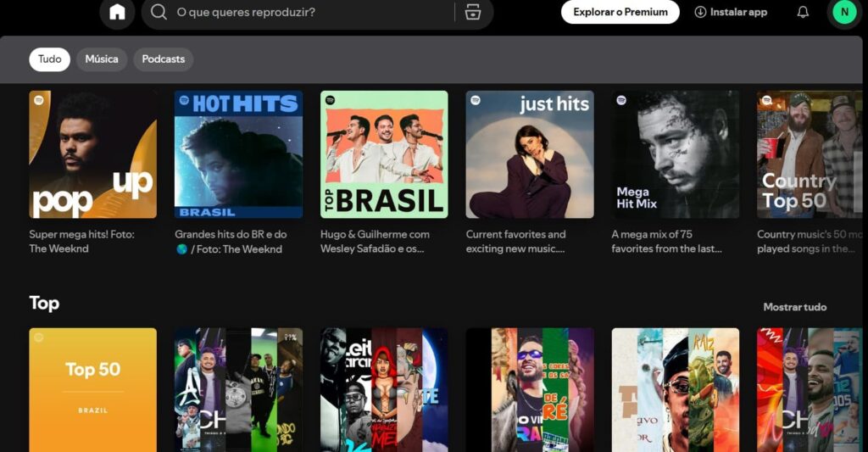Click Mostrar tudo link
The width and height of the screenshot is (868, 452).
(x=795, y=307)
